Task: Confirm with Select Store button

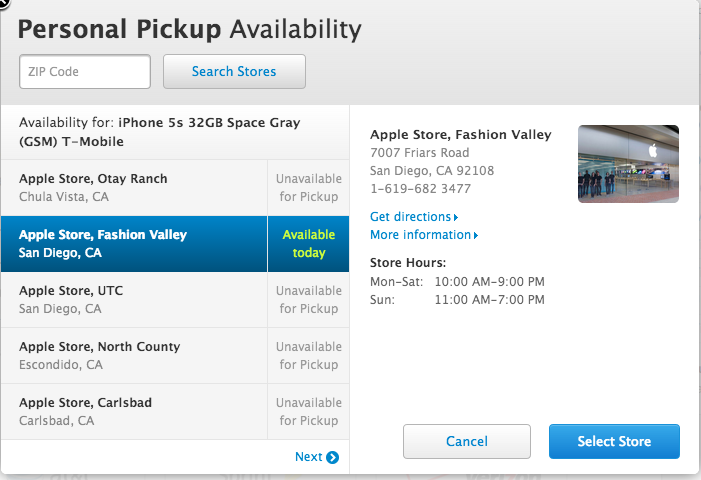Action: coord(614,441)
